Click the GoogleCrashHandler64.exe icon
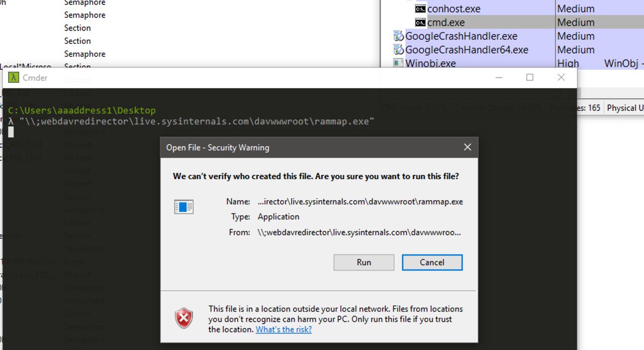644x350 pixels. pyautogui.click(x=398, y=49)
